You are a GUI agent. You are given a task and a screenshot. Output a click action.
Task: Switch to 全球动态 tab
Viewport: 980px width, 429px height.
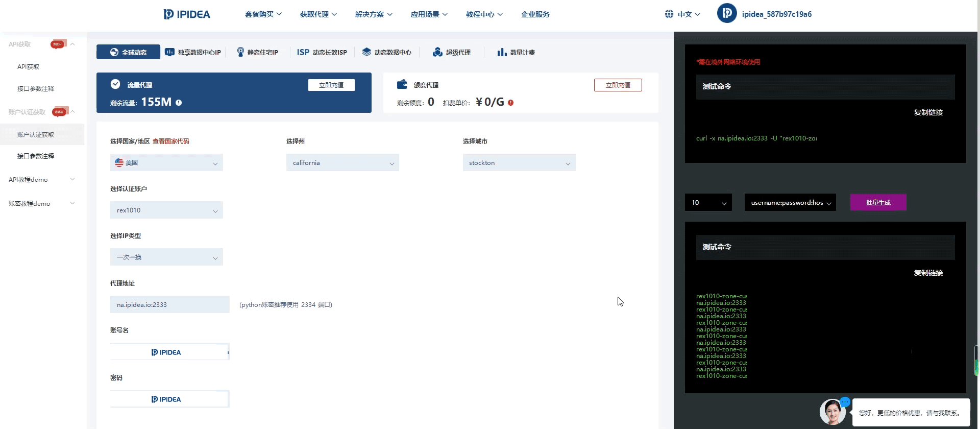coord(128,52)
